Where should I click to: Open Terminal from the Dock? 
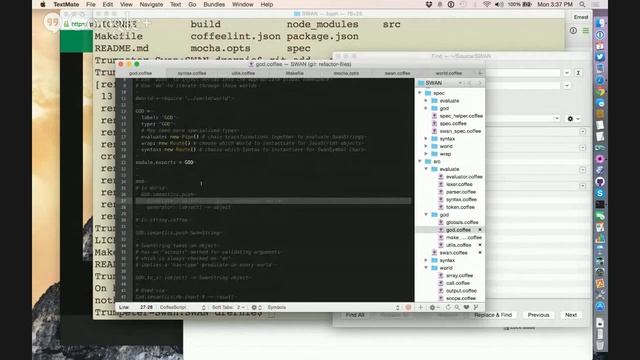(600, 204)
